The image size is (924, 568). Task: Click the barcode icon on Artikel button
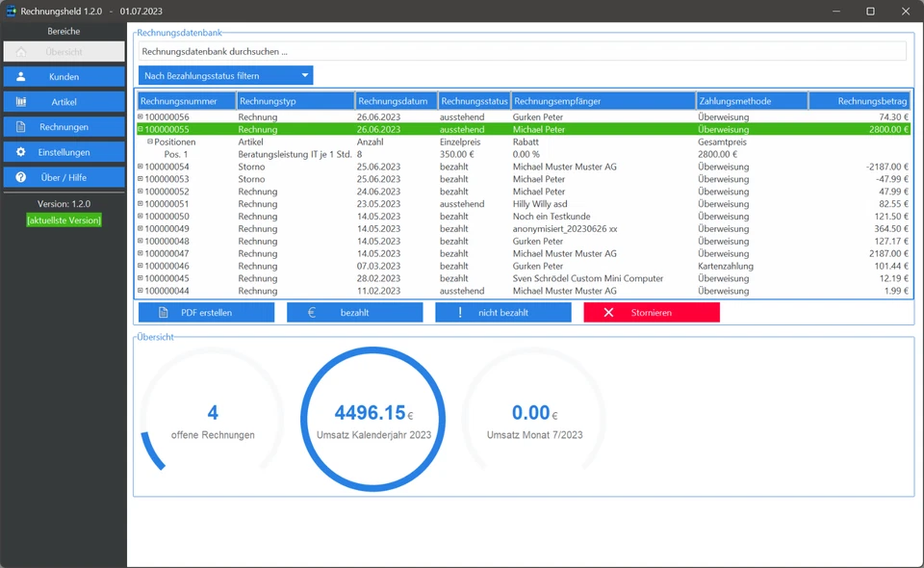click(21, 102)
